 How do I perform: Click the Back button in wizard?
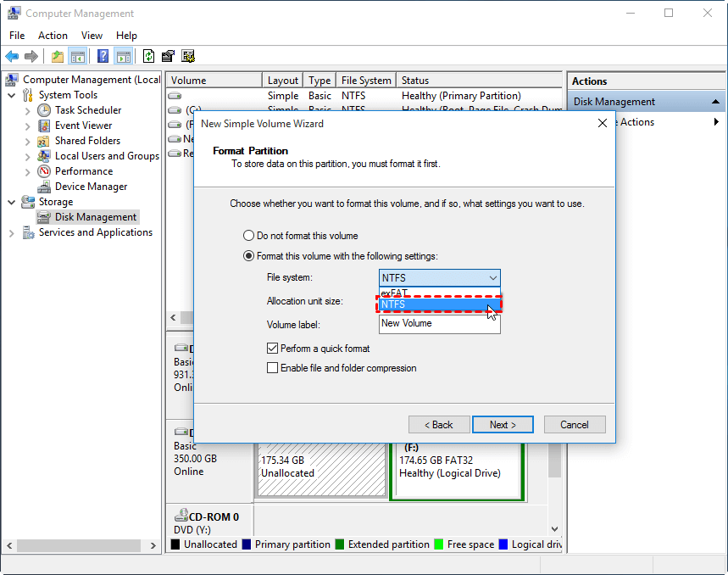[x=439, y=425]
